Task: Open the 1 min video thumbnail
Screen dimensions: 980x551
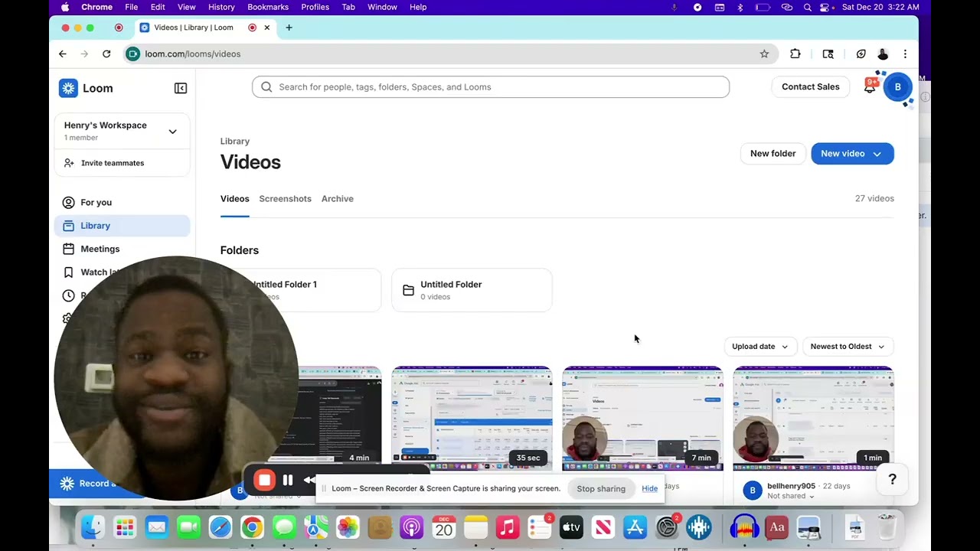Action: (814, 418)
